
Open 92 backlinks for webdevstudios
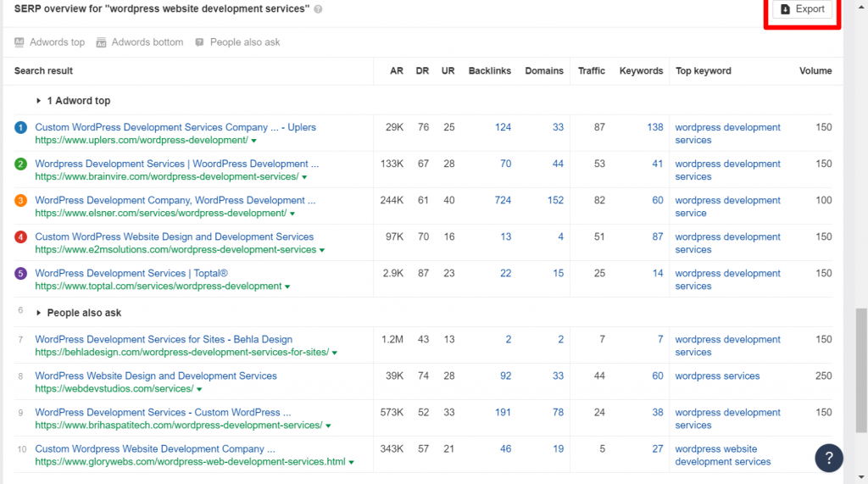coord(505,376)
